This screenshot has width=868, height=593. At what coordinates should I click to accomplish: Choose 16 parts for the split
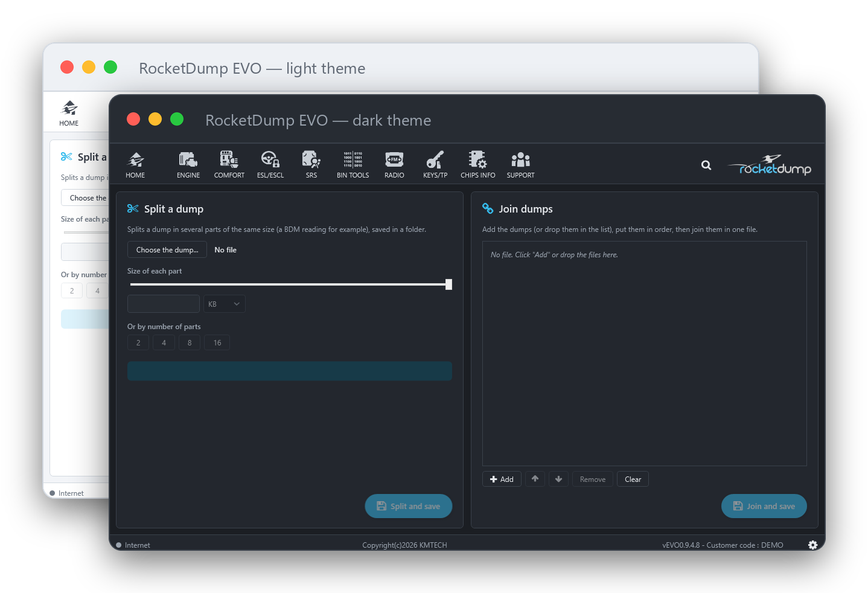pyautogui.click(x=217, y=343)
